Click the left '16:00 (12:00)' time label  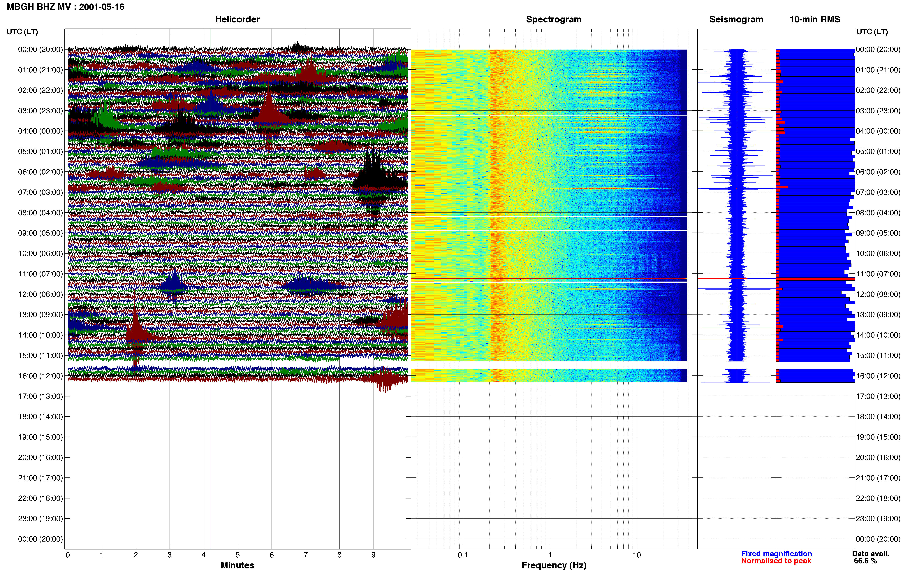40,376
